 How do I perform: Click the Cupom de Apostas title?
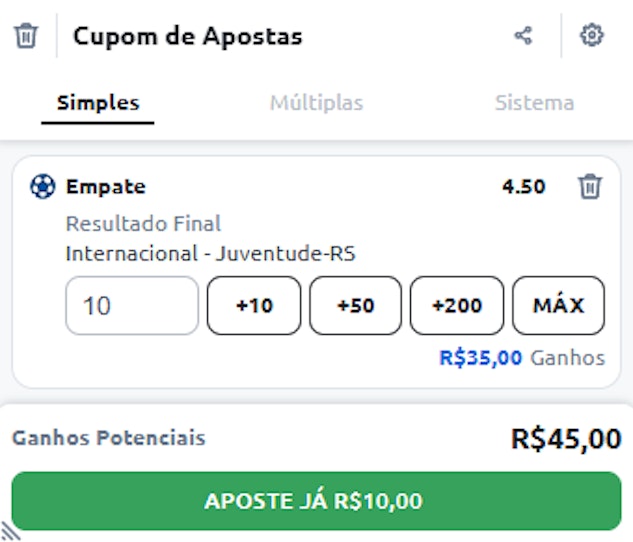tap(188, 36)
